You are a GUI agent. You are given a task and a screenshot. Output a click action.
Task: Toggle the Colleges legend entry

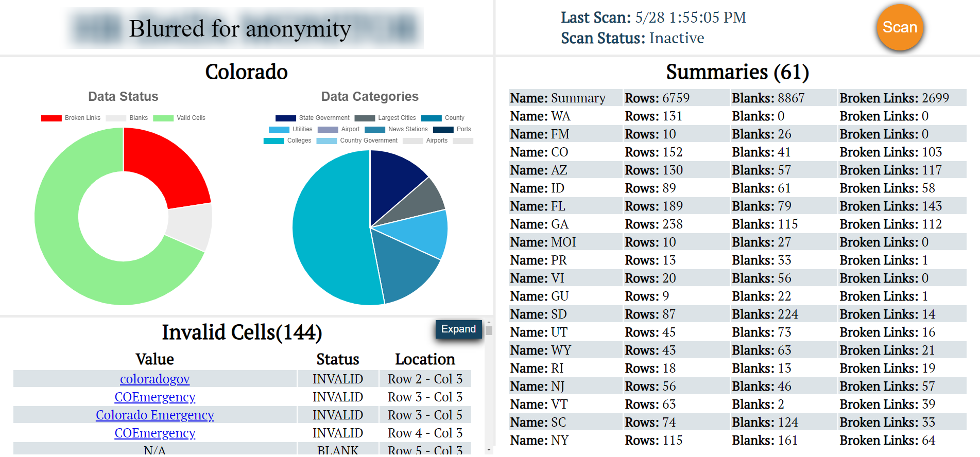[x=287, y=140]
